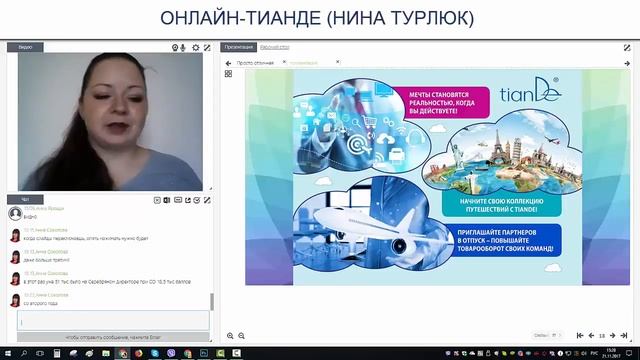640x360 pixels.
Task: Open the slide selector dropdown near navigation
Action: 547,336
